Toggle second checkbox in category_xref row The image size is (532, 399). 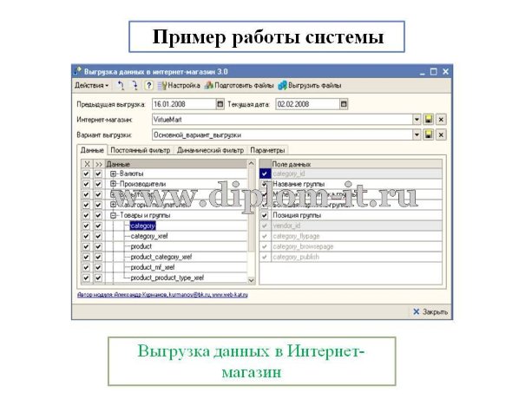pyautogui.click(x=98, y=236)
